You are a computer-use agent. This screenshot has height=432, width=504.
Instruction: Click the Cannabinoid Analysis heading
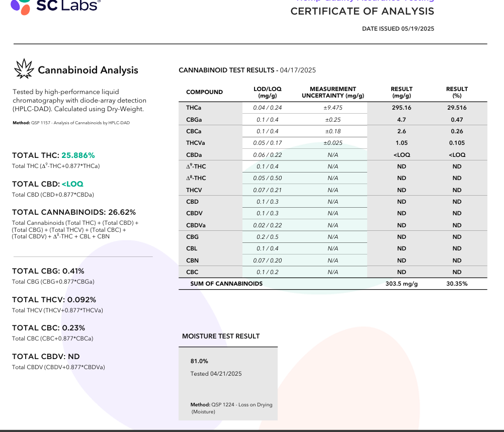click(x=88, y=70)
